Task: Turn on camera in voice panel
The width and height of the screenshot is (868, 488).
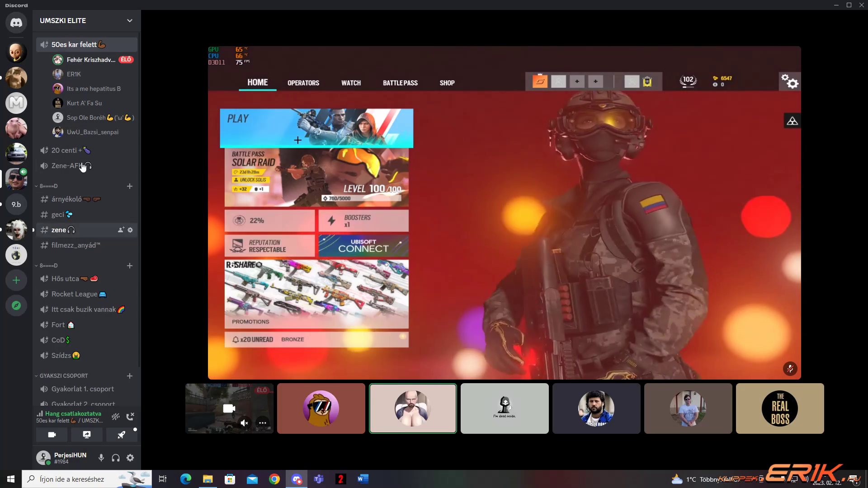Action: (x=52, y=435)
